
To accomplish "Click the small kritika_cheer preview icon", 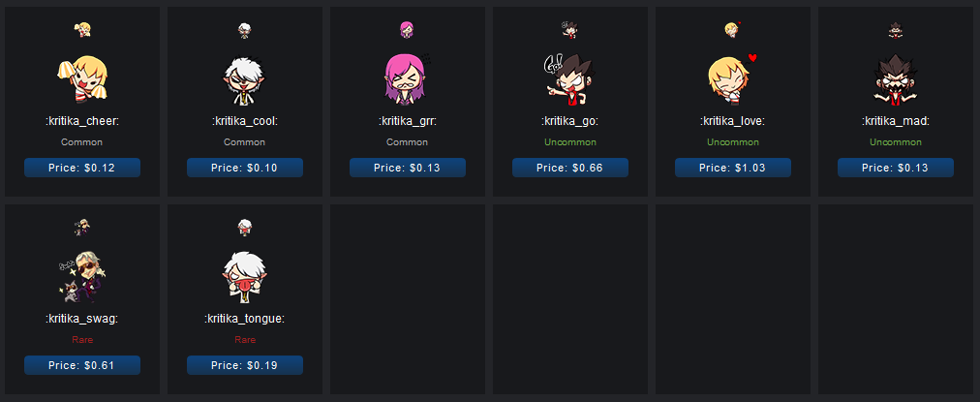I will point(82,29).
